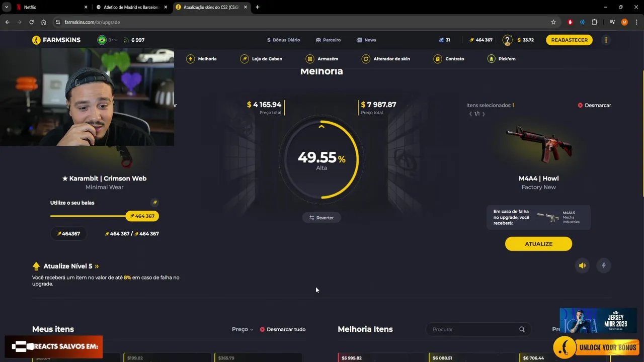The image size is (644, 362).
Task: Click the UNLOCK YOUR BONUS banner
Action: click(596, 347)
